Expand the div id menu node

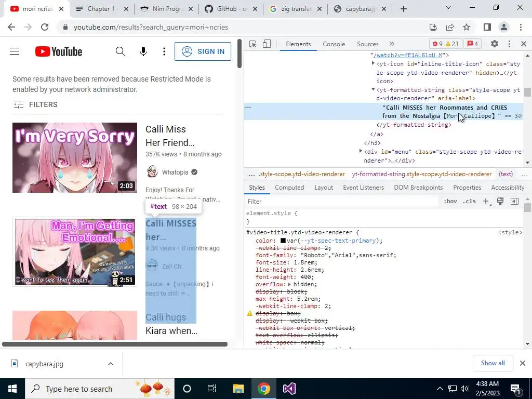361,151
